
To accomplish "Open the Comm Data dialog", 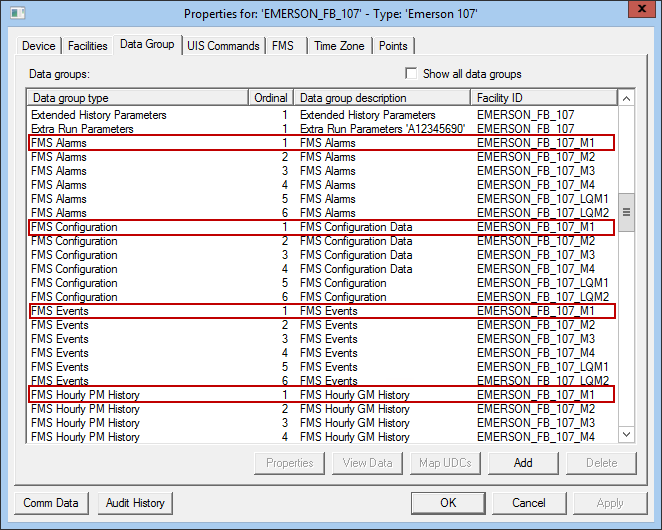I will (x=51, y=503).
